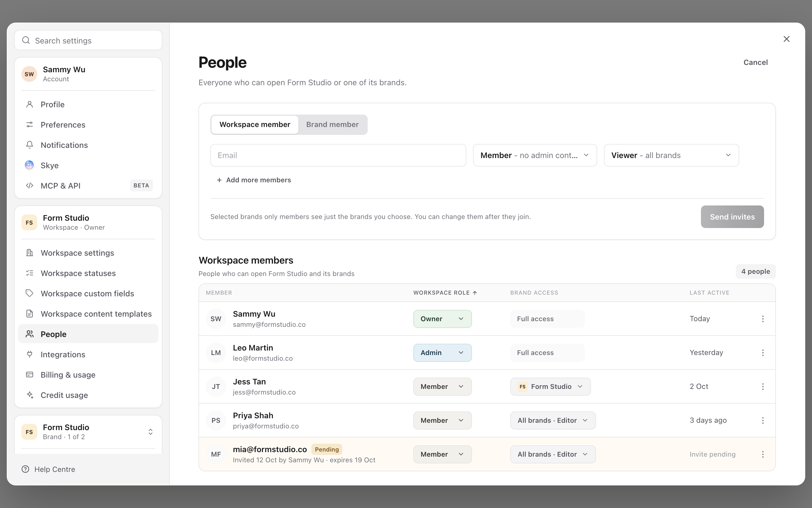Click the Profile person icon

click(30, 104)
